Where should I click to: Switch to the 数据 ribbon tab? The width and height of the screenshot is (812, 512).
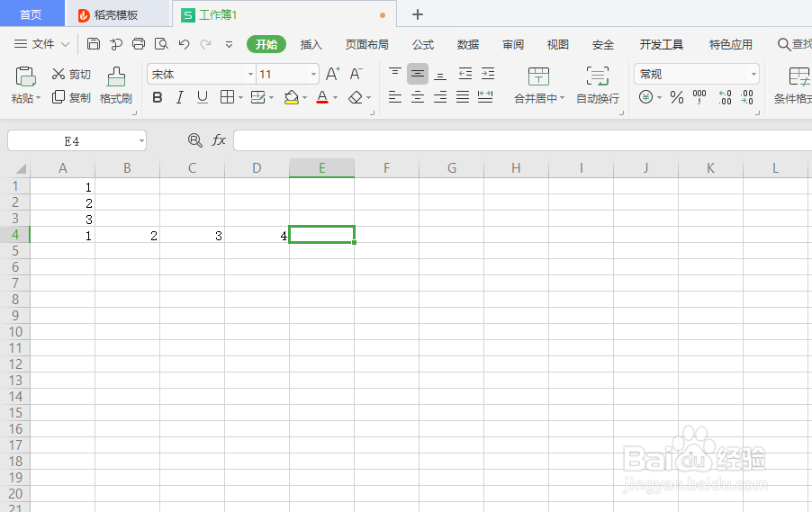click(467, 44)
